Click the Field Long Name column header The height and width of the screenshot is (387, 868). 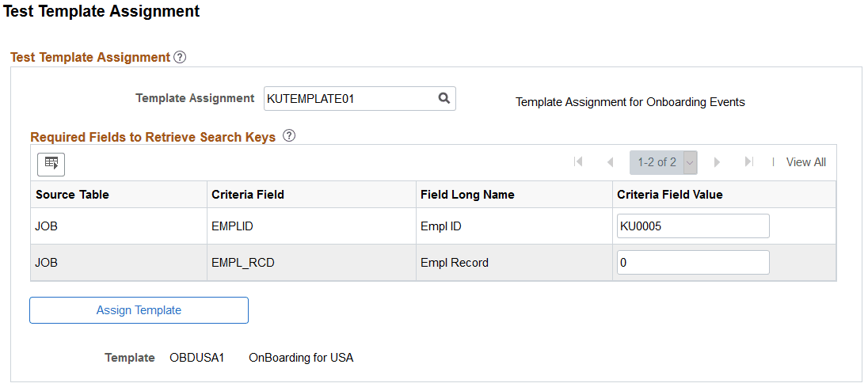tap(467, 195)
